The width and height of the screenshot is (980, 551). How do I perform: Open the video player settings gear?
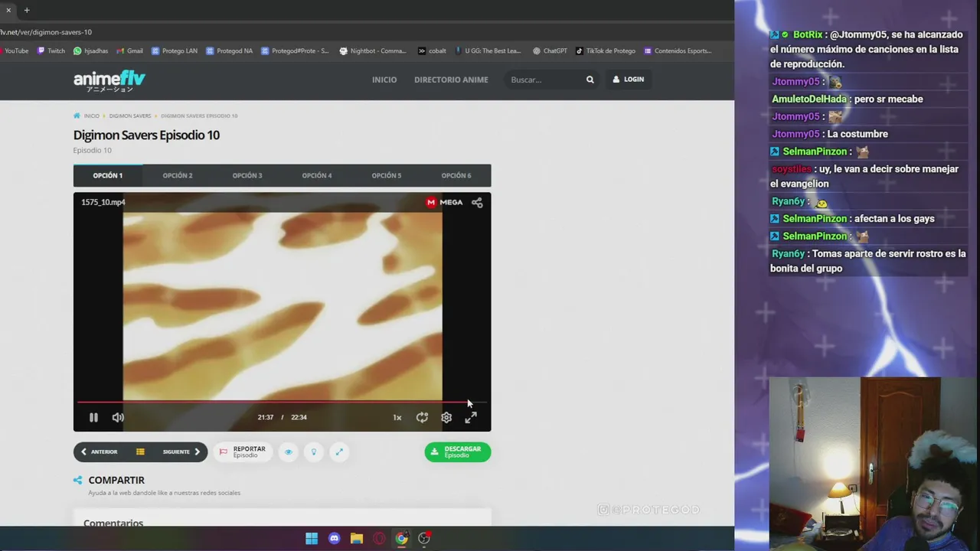coord(446,417)
